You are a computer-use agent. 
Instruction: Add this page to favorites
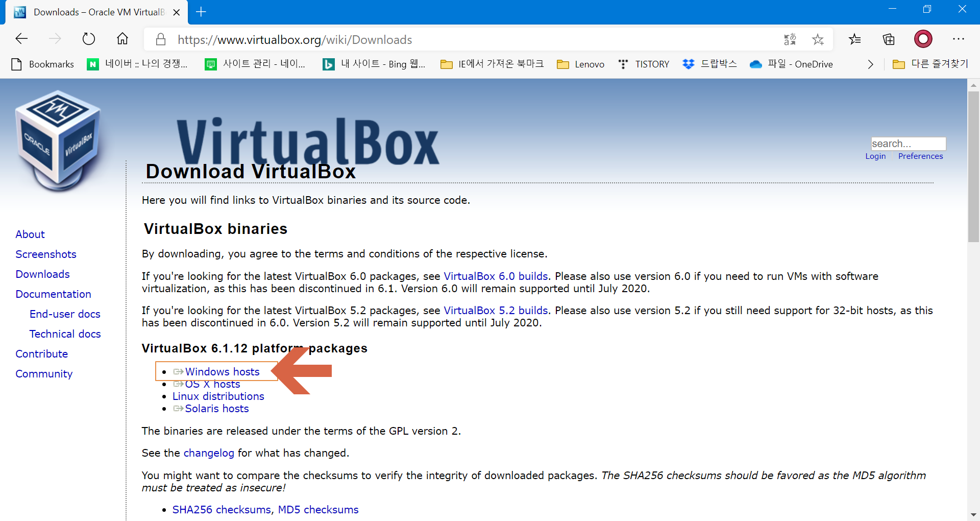click(x=818, y=39)
